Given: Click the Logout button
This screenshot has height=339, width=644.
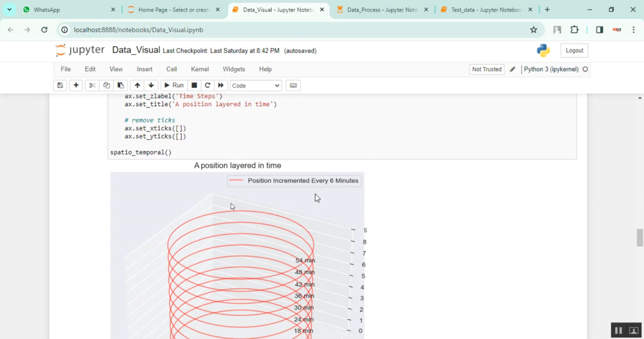Looking at the screenshot, I should (574, 50).
